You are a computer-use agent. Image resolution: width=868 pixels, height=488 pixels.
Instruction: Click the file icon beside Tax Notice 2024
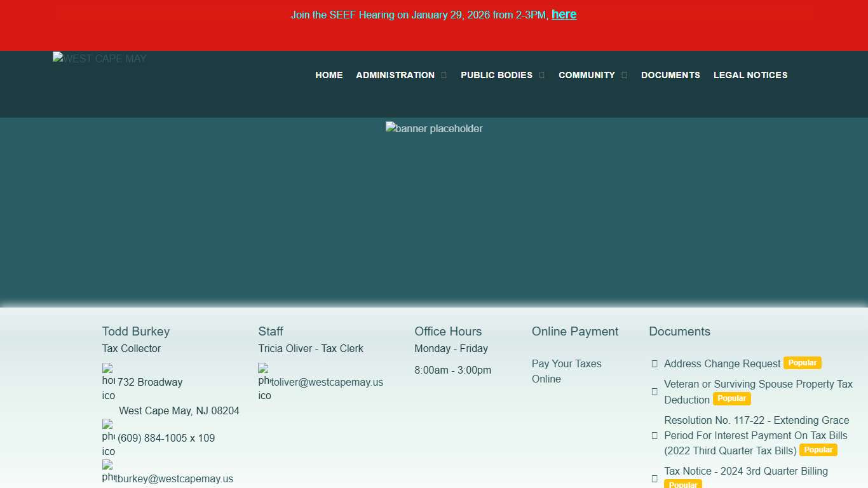[654, 478]
